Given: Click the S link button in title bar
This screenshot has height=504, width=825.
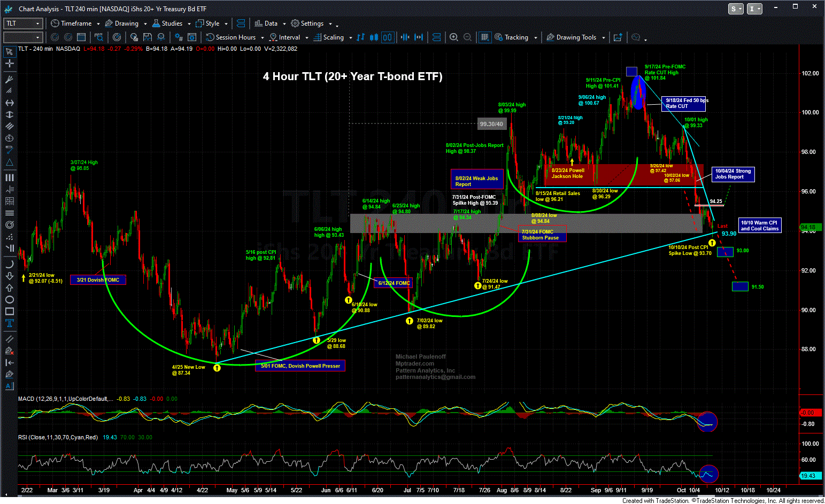Looking at the screenshot, I should (736, 9).
